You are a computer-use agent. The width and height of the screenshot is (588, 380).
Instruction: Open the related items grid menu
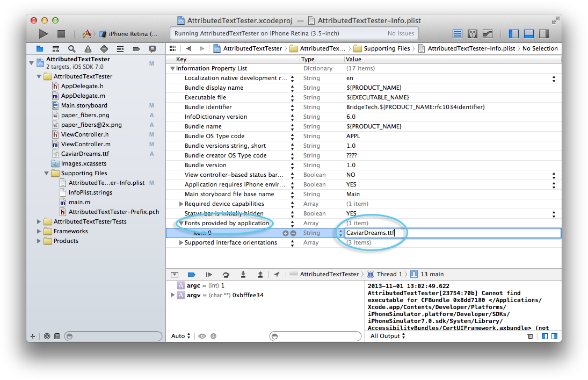pos(172,48)
